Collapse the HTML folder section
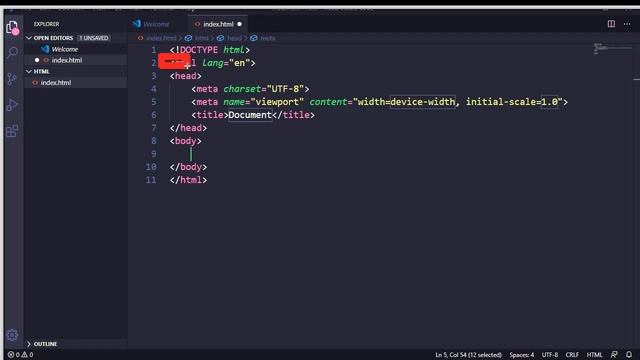The width and height of the screenshot is (640, 360). pos(29,71)
